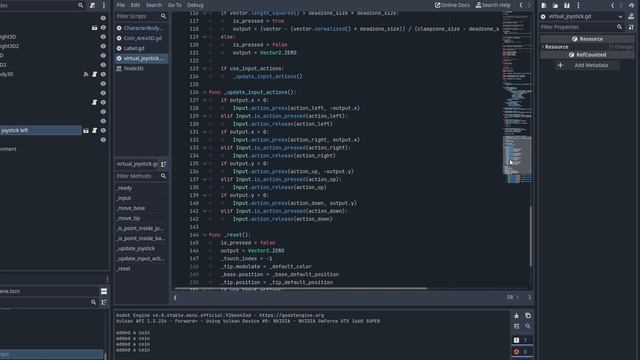640x360 pixels.
Task: Click Resource class header button in Inspector
Action: pos(587,39)
